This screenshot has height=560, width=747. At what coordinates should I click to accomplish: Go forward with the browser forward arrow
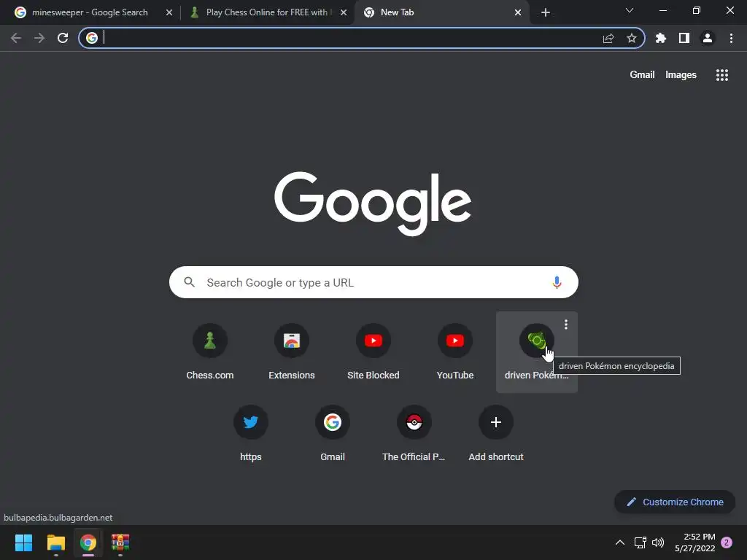click(39, 38)
